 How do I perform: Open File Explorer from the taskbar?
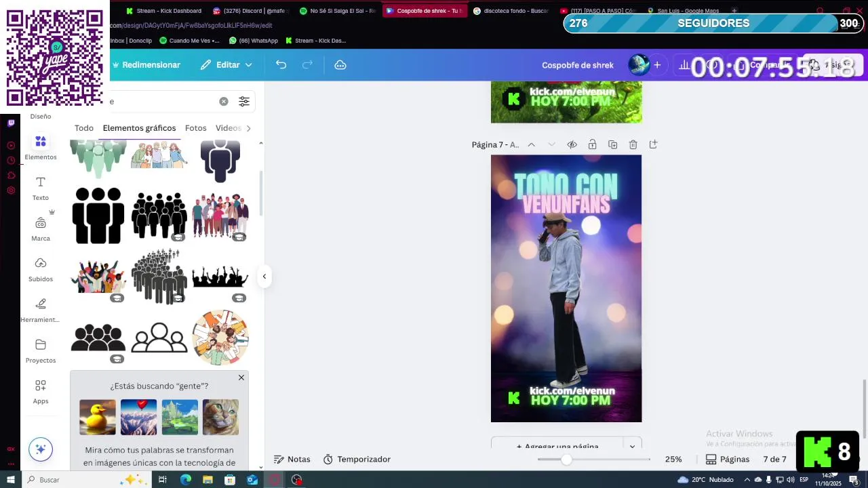click(208, 479)
